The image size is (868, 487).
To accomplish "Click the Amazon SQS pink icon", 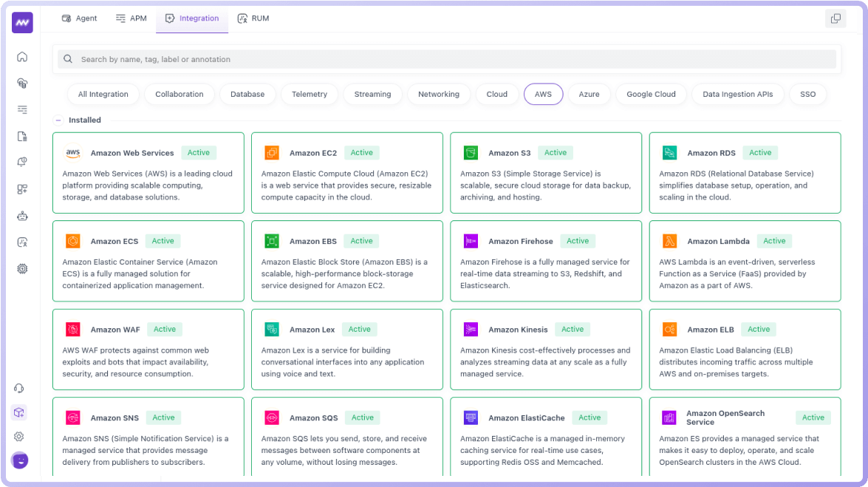I will [272, 418].
